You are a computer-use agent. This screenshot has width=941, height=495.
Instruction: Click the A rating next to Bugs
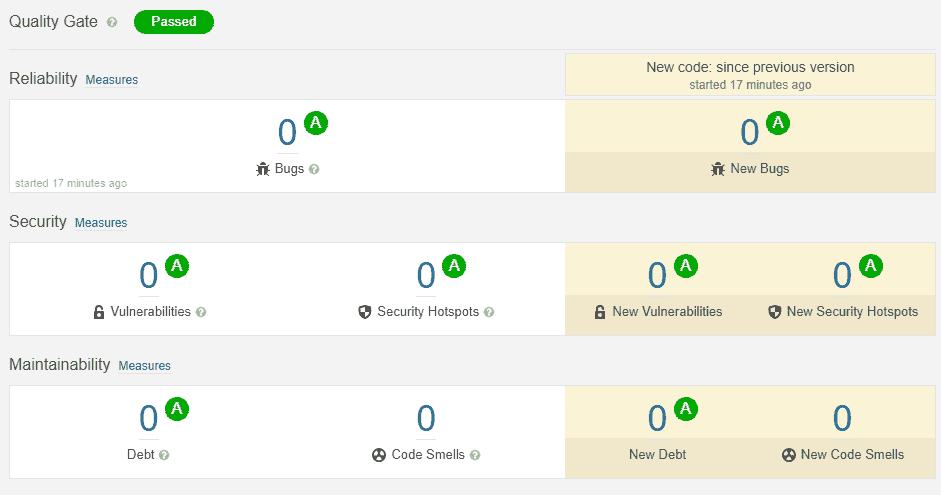point(316,123)
